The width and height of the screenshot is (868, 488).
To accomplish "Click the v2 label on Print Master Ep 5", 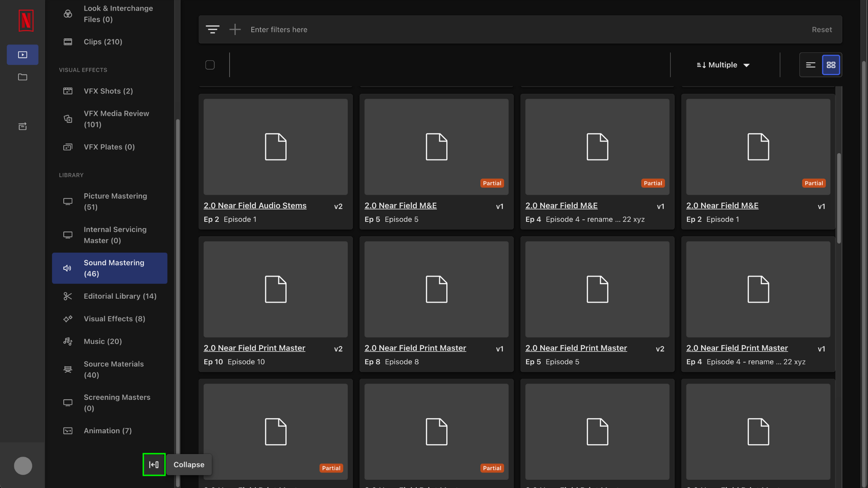I will point(660,349).
